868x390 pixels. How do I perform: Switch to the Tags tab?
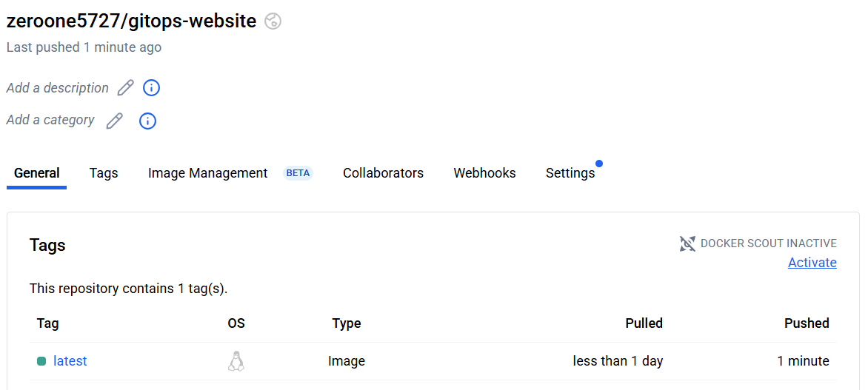(x=104, y=173)
